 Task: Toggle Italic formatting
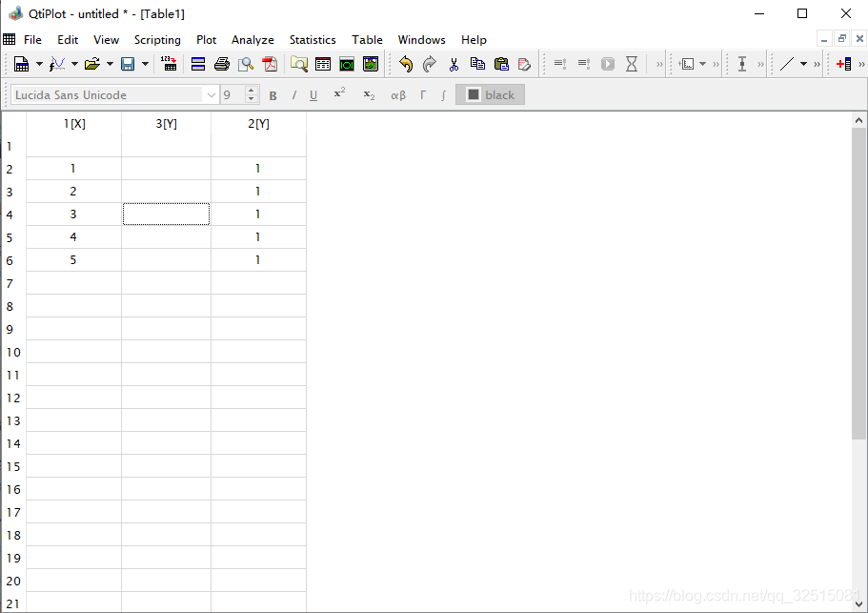[x=294, y=95]
